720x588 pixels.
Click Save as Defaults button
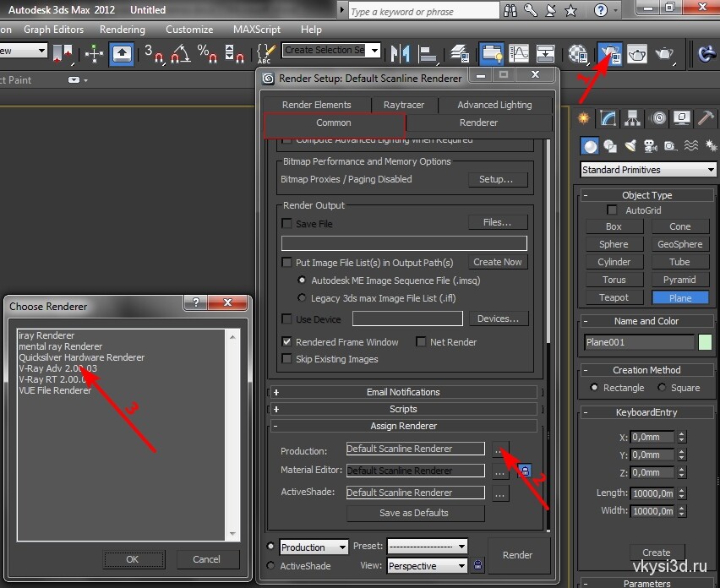pyautogui.click(x=414, y=513)
